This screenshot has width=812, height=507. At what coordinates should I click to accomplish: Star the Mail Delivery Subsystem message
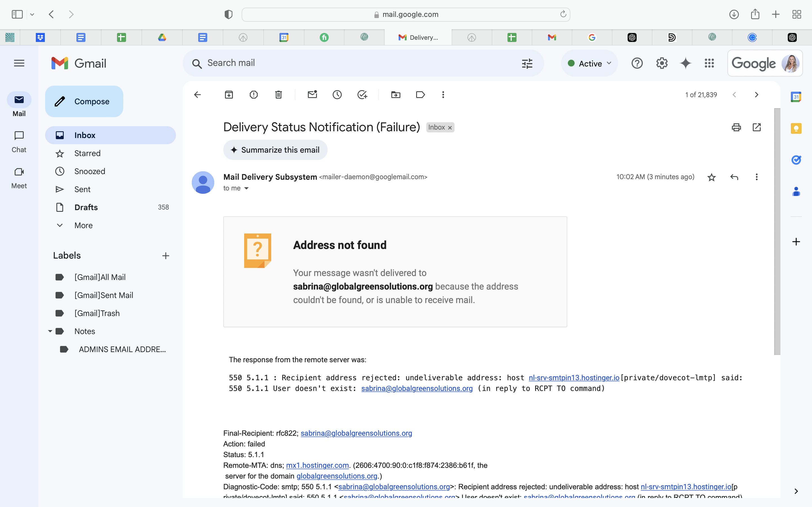click(x=711, y=177)
